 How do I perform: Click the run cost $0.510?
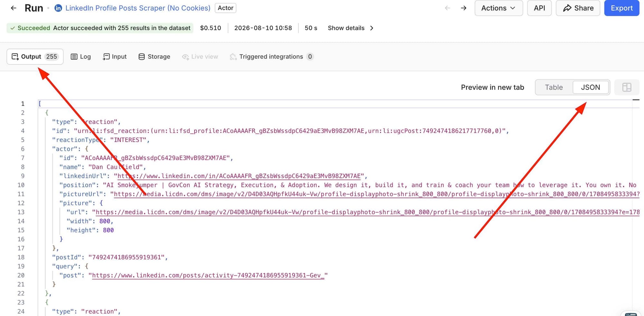[211, 28]
